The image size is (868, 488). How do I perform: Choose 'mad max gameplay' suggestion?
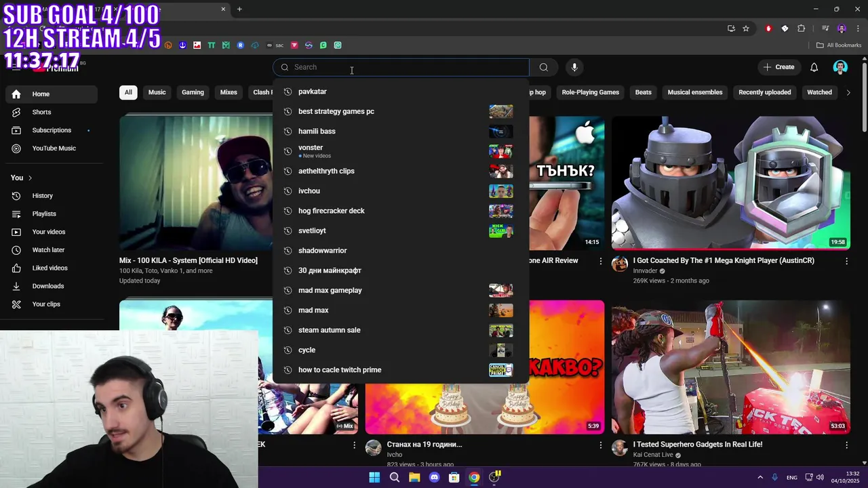tap(401, 290)
